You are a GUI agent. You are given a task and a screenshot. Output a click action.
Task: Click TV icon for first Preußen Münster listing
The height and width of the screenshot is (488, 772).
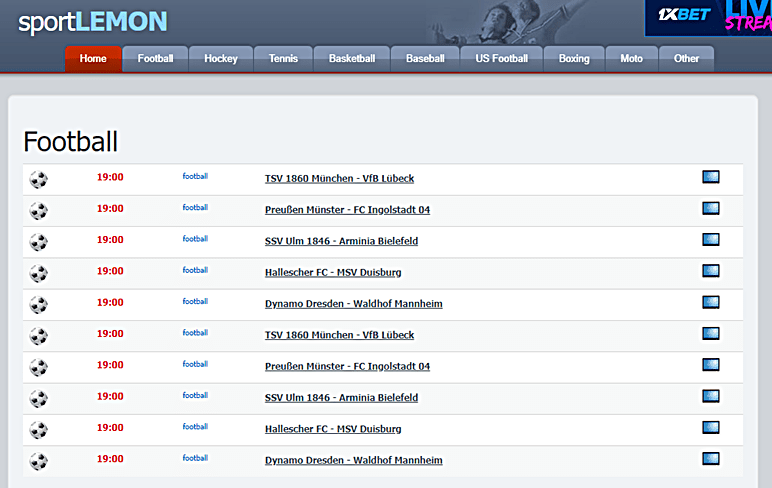(x=710, y=208)
